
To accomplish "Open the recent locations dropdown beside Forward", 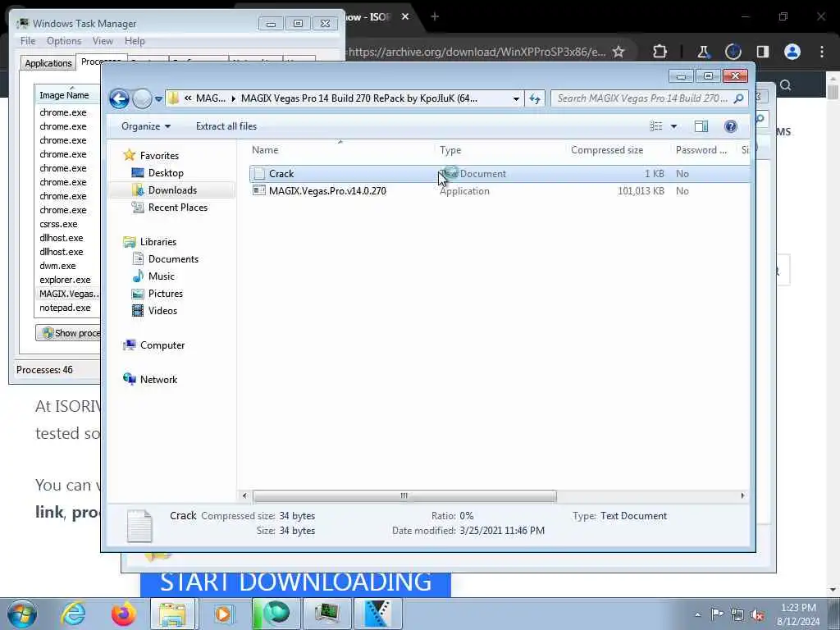I will click(158, 99).
